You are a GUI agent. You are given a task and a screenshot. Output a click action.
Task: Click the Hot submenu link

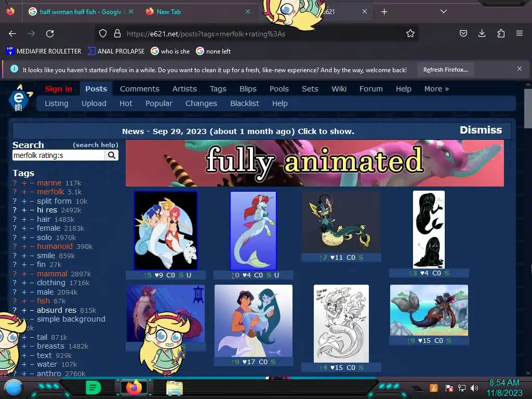(x=126, y=103)
